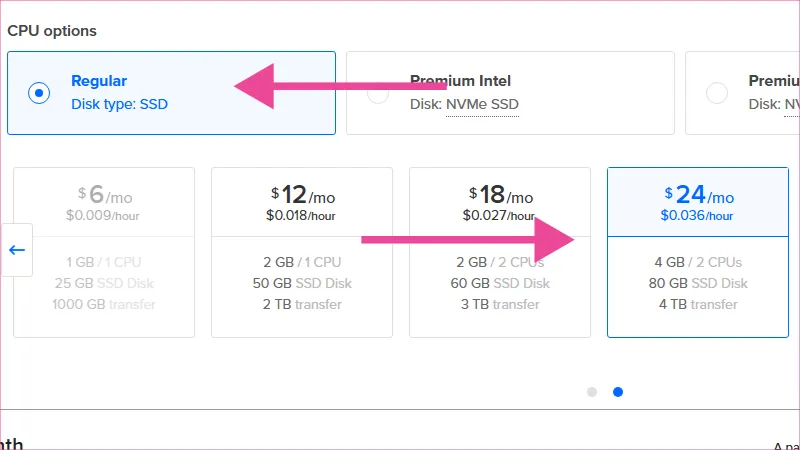Click the 80 GB SSD Disk spec
The height and width of the screenshot is (450, 800).
pos(698,284)
